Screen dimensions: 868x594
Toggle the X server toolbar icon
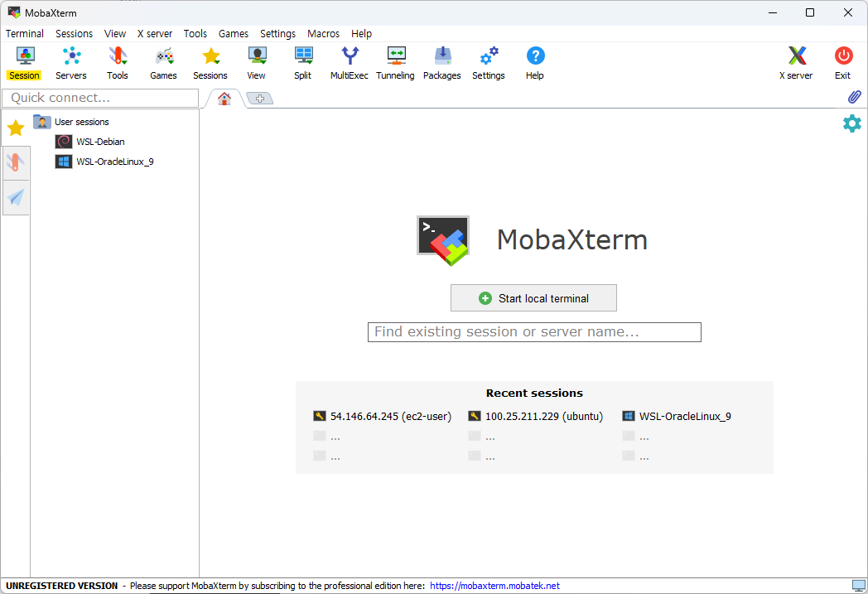pos(796,64)
